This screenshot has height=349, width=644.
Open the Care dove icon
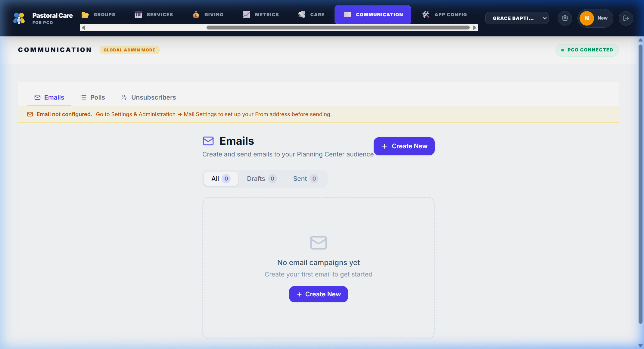coord(302,15)
